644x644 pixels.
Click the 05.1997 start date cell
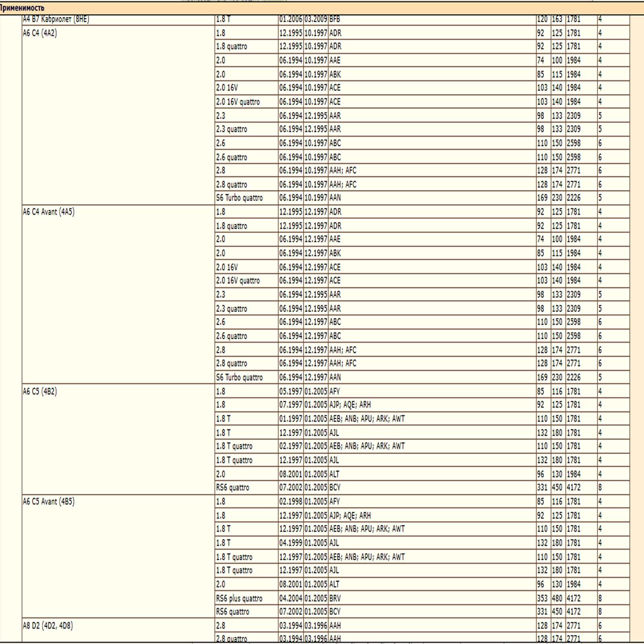click(x=291, y=391)
